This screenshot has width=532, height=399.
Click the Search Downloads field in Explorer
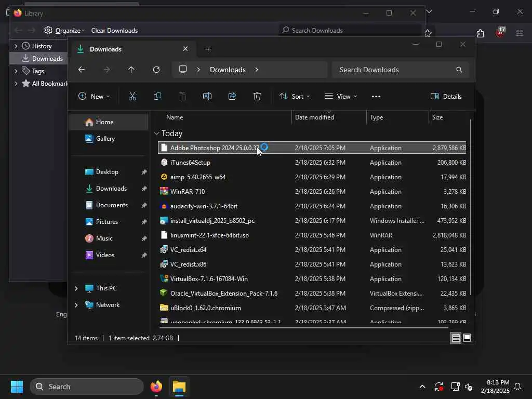pyautogui.click(x=401, y=70)
